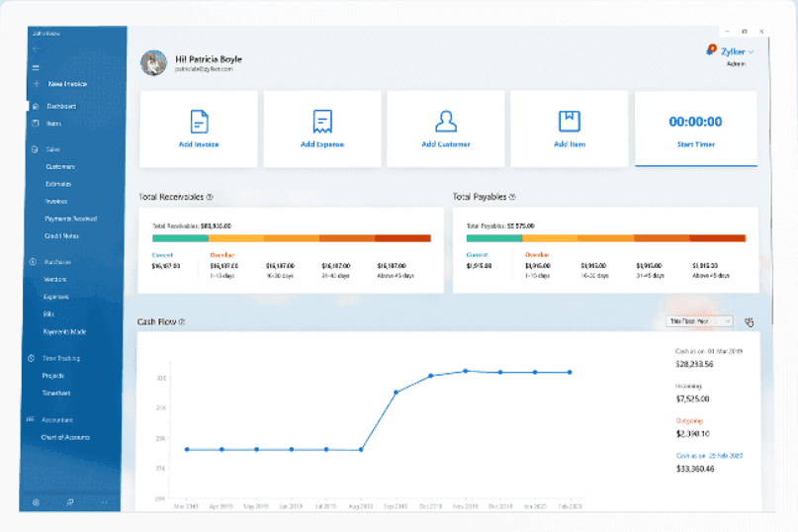Collapse the Purchases section in sidebar
The width and height of the screenshot is (798, 532).
[57, 262]
